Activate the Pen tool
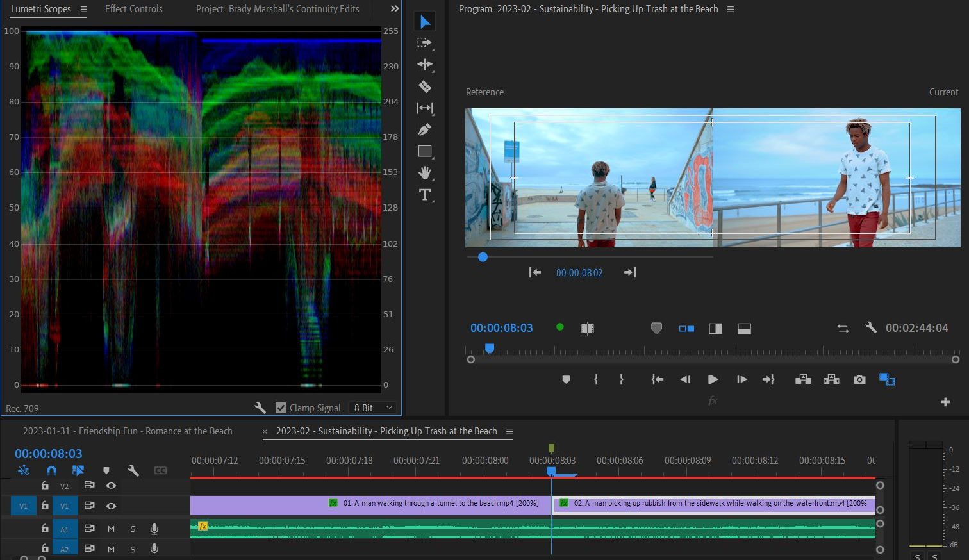The height and width of the screenshot is (560, 969). (425, 130)
